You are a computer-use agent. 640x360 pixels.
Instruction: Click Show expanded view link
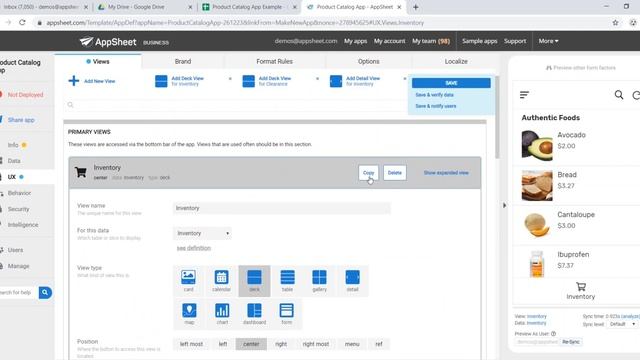pos(446,173)
